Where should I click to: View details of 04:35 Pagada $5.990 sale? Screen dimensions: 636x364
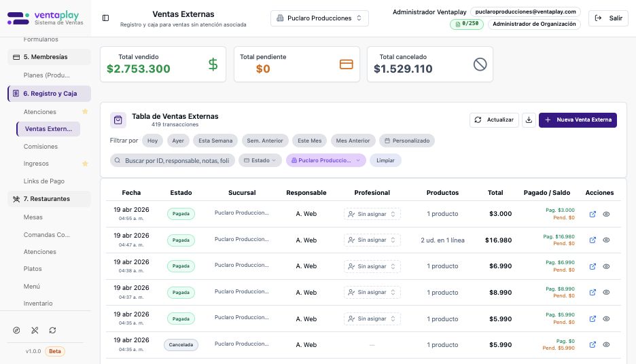pyautogui.click(x=606, y=318)
